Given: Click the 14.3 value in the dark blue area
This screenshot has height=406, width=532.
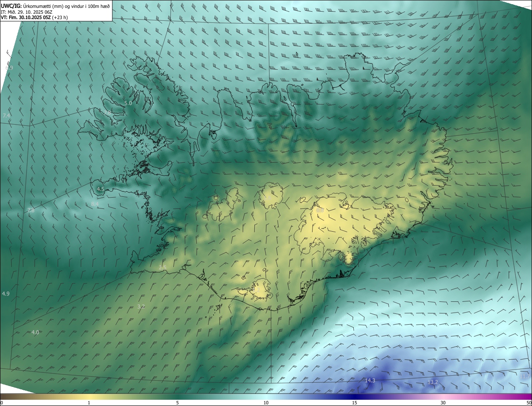Looking at the screenshot, I should point(370,380).
